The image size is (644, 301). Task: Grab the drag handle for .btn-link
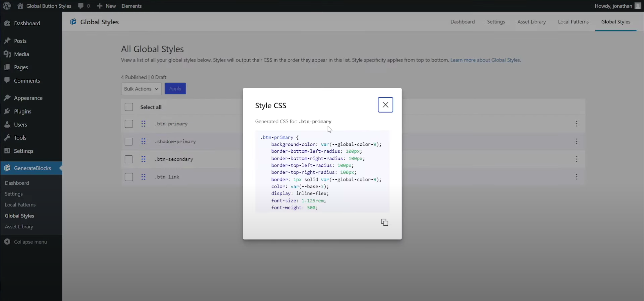[x=143, y=177]
